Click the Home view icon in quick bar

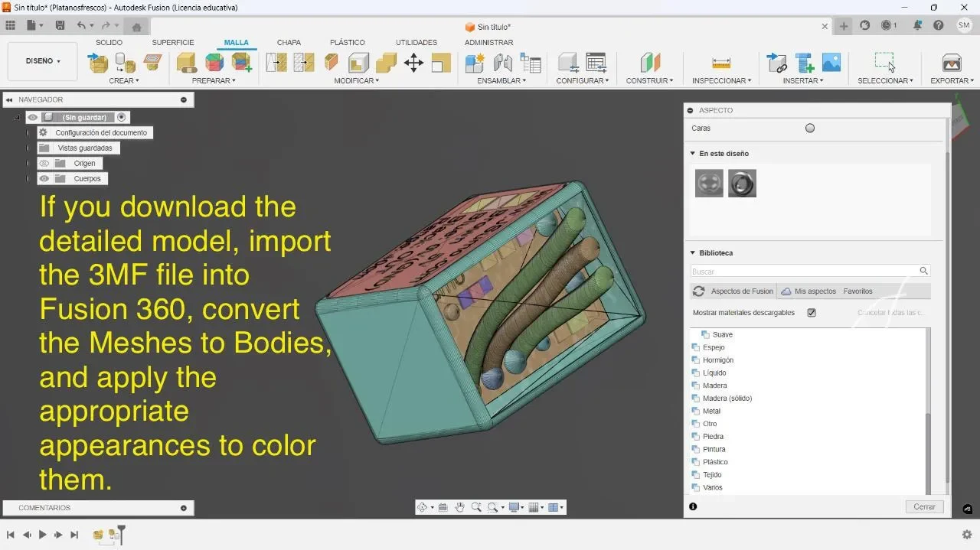[x=136, y=26]
